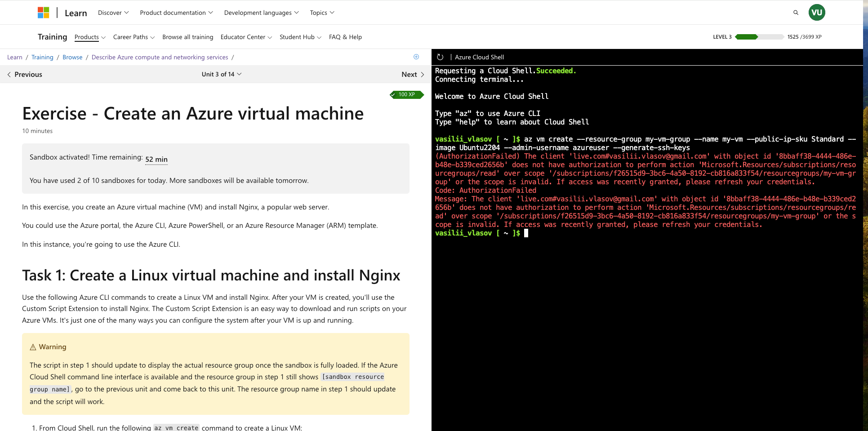Click the terminal prompt cursor in Cloud Shell
The image size is (868, 431).
[x=526, y=233]
